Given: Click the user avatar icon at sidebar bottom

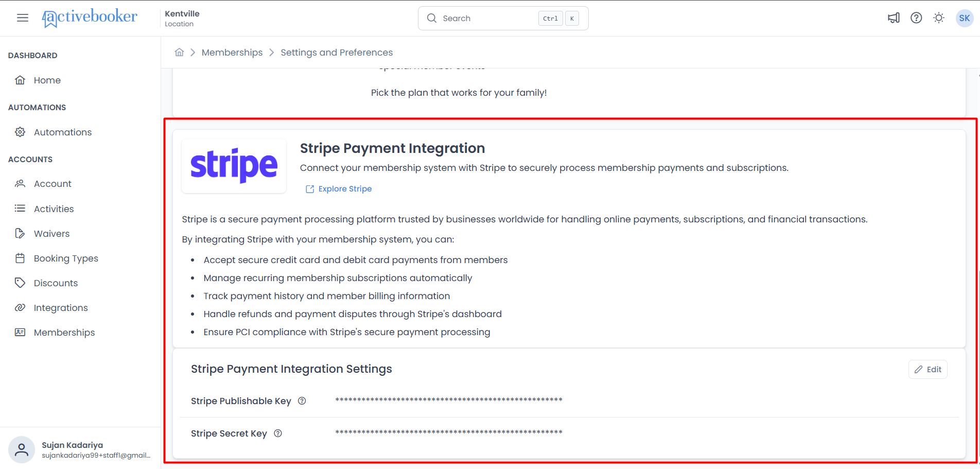Looking at the screenshot, I should pos(22,449).
